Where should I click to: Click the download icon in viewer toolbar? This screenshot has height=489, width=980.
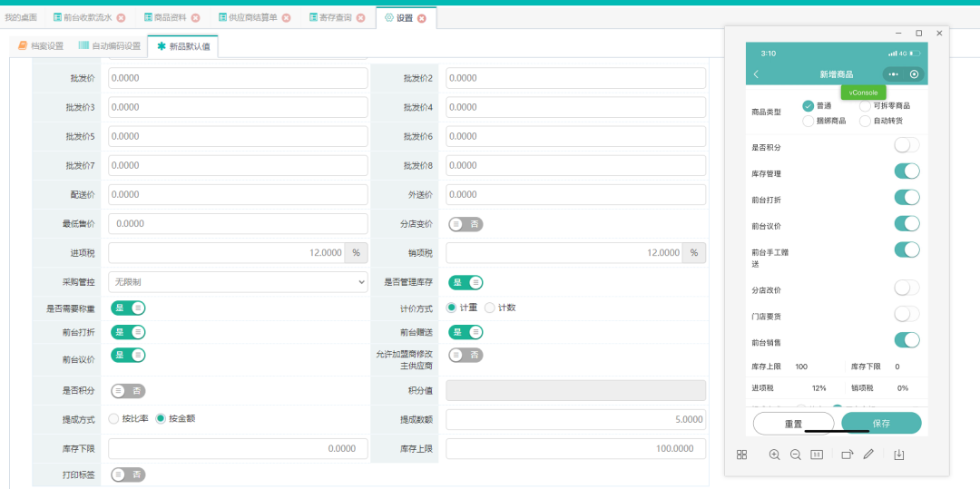point(899,455)
